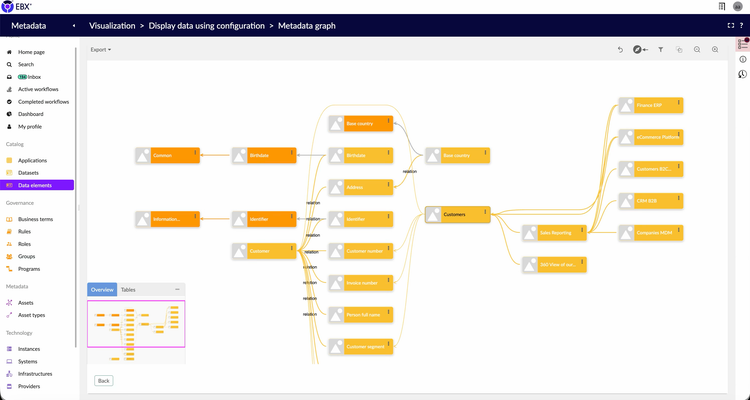Screen dimensions: 750x400
Task: Open the Finance ERP node options menu
Action: pyautogui.click(x=678, y=102)
